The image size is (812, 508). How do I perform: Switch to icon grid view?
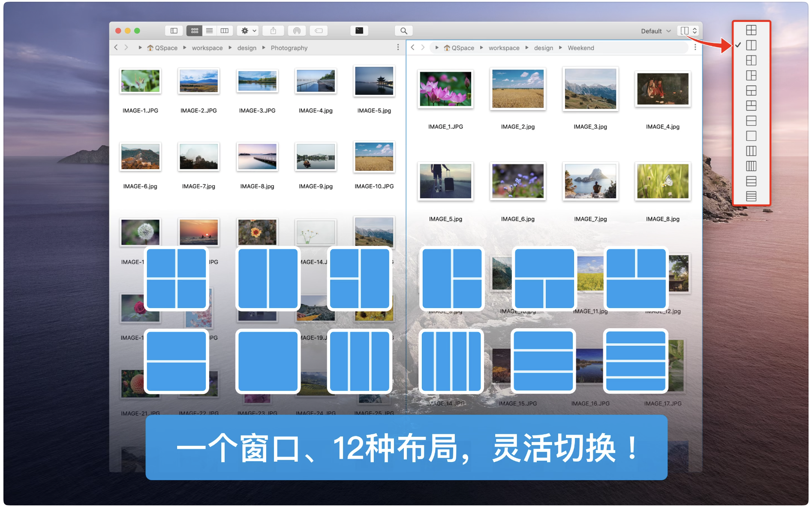(x=195, y=31)
